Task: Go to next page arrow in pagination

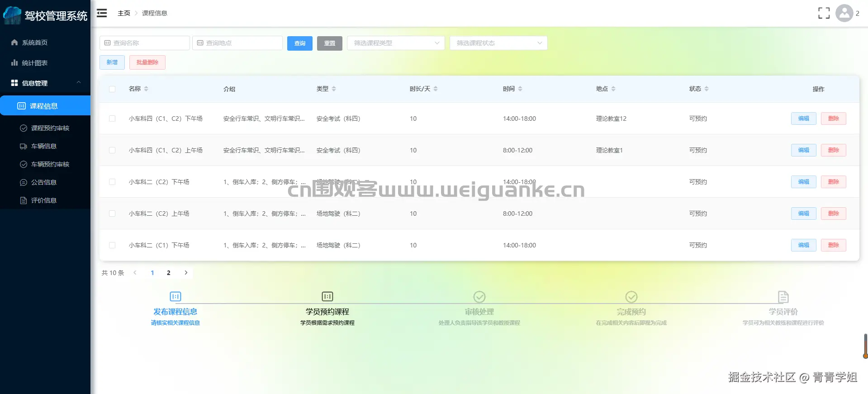Action: pyautogui.click(x=186, y=272)
